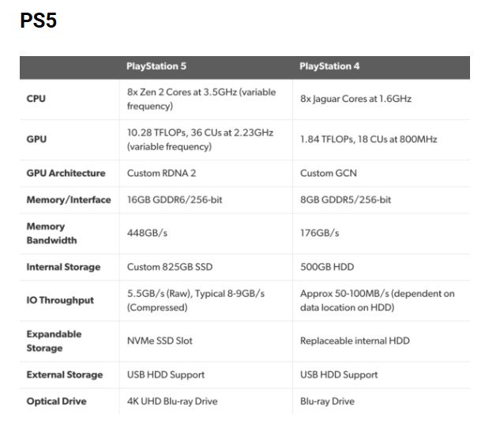Click the CPU row label
Screen dimensions: 504x429
(36, 99)
